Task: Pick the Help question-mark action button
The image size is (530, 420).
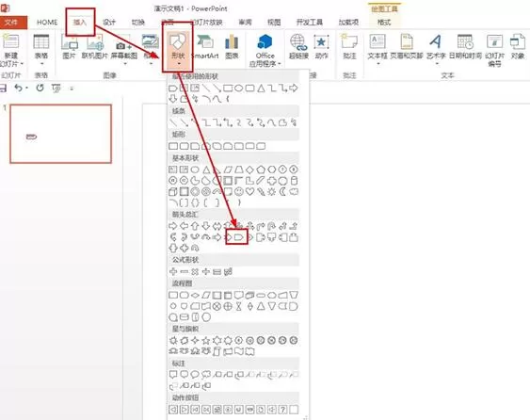Action: pos(283,410)
